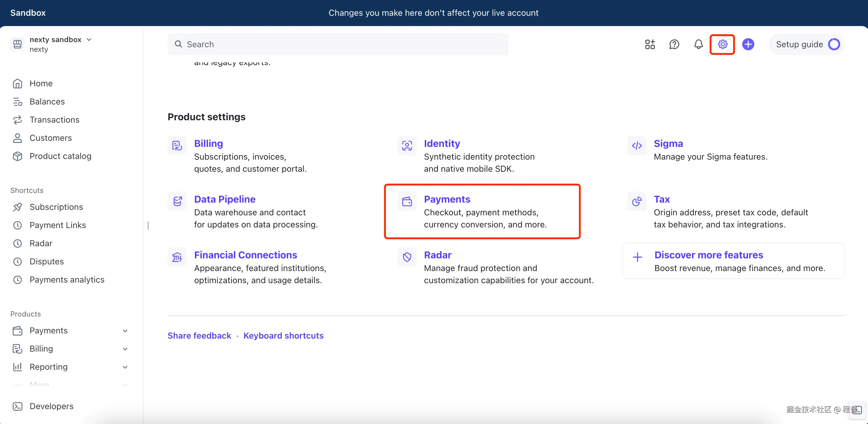868x424 pixels.
Task: Open Product catalog via its box icon
Action: pyautogui.click(x=18, y=156)
